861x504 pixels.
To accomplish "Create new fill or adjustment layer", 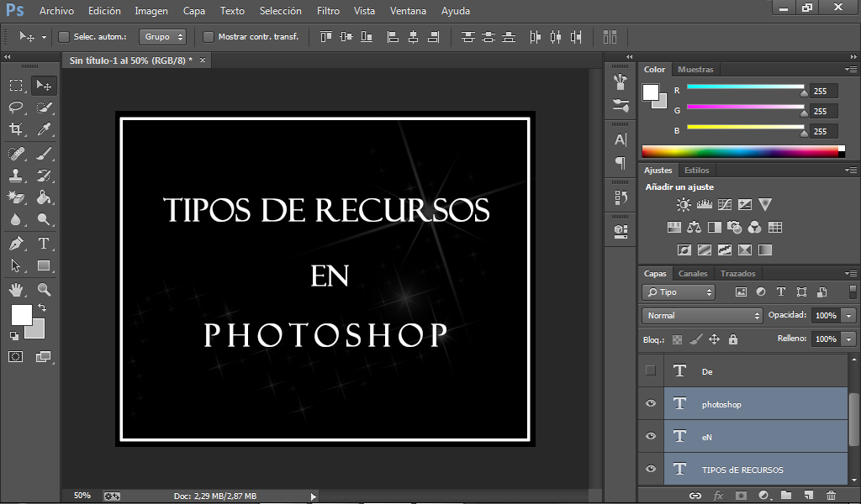I will [763, 496].
